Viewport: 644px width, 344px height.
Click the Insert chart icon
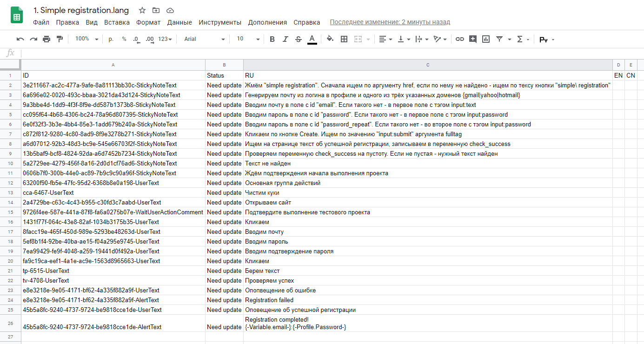pos(486,39)
